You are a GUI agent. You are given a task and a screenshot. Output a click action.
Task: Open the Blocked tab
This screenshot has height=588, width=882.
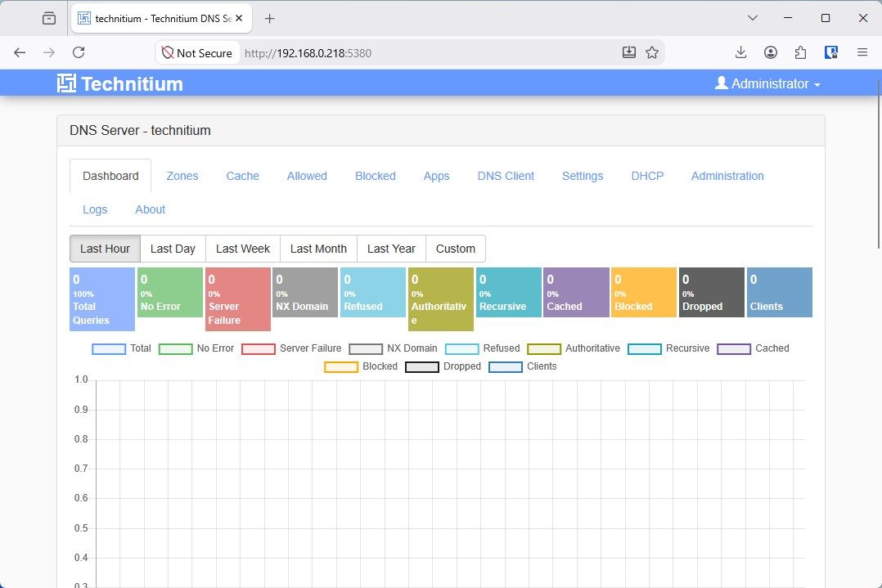coord(376,176)
